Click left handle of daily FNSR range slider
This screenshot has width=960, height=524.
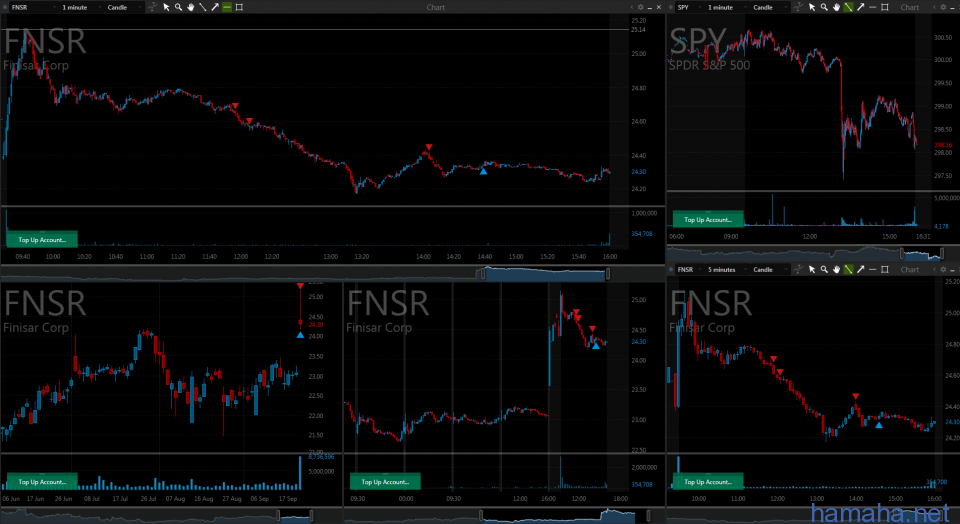tap(278, 515)
